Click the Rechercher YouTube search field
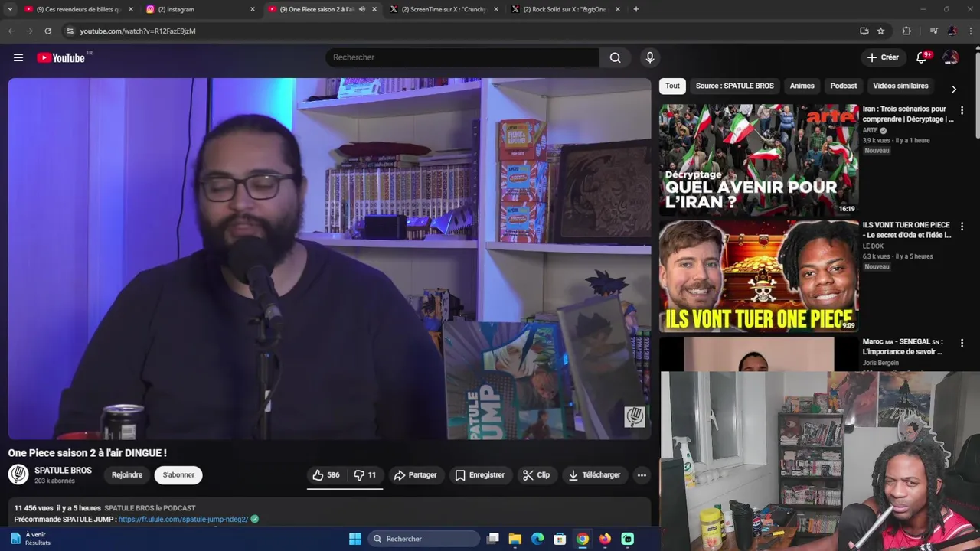This screenshot has width=980, height=551. 462,57
